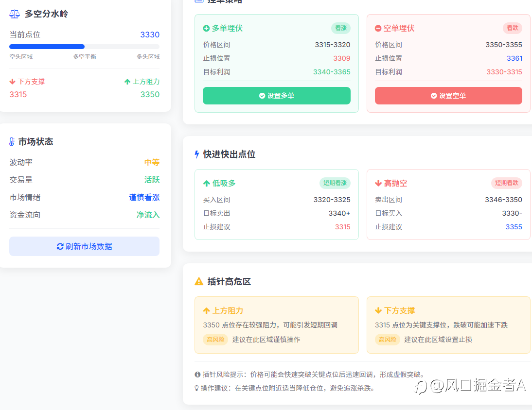Image resolution: width=532 pixels, height=410 pixels.
Task: Click the orange down arrow in 下方支撑 risk card
Action: coord(378,311)
